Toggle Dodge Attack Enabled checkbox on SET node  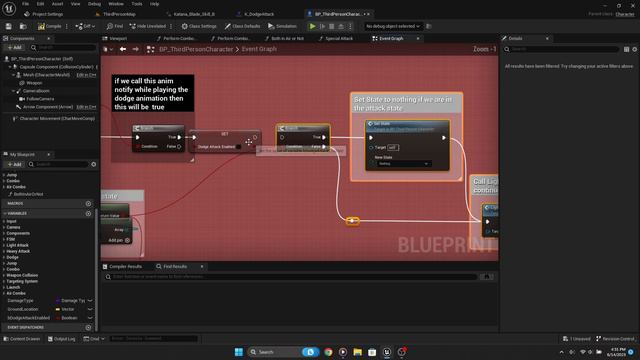pos(238,147)
